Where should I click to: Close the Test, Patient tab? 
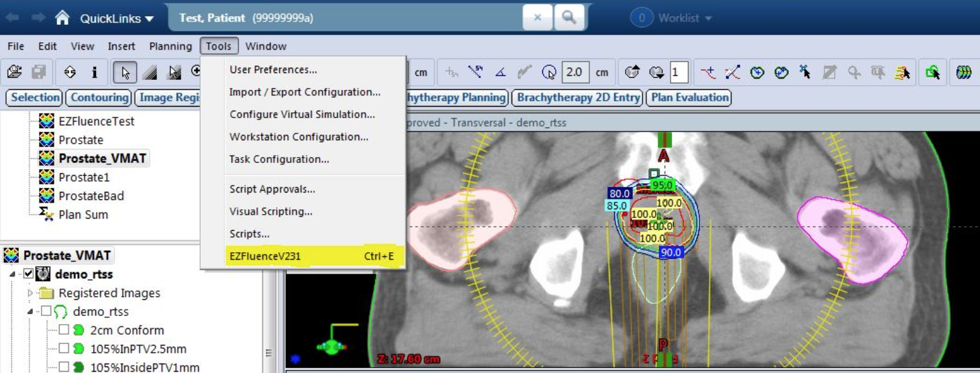(538, 18)
